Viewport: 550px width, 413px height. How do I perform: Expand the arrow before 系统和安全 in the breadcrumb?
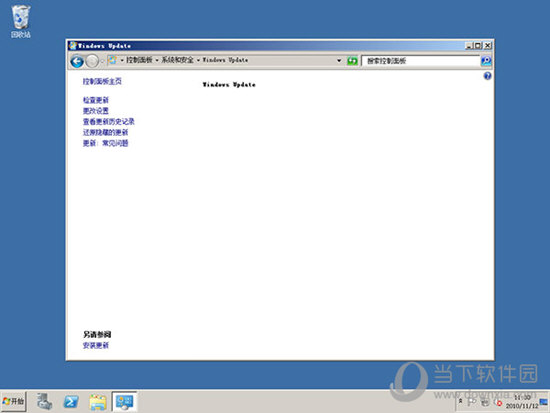157,60
